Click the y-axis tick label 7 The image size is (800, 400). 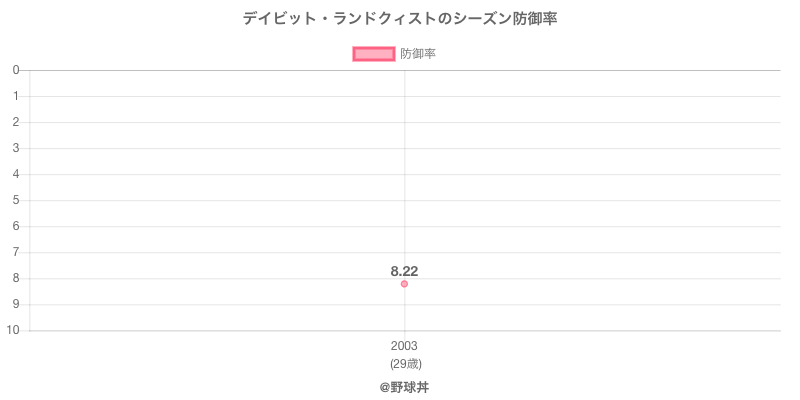click(17, 252)
